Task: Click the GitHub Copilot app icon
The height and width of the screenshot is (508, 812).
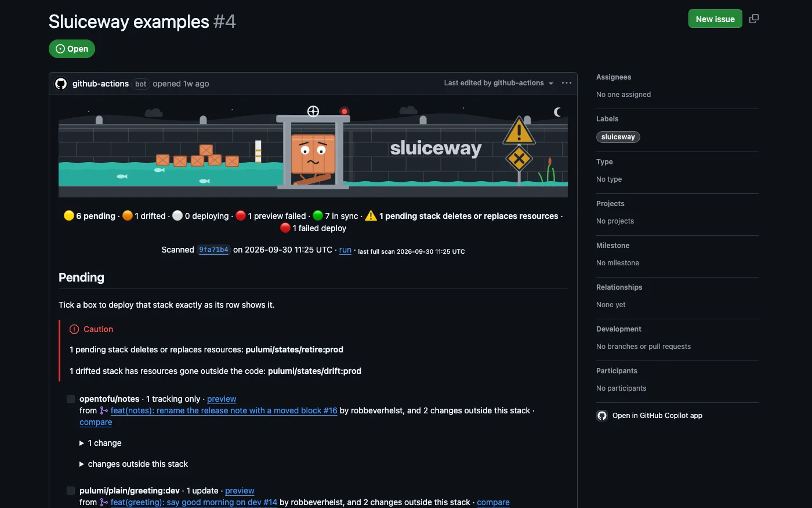Action: [602, 416]
